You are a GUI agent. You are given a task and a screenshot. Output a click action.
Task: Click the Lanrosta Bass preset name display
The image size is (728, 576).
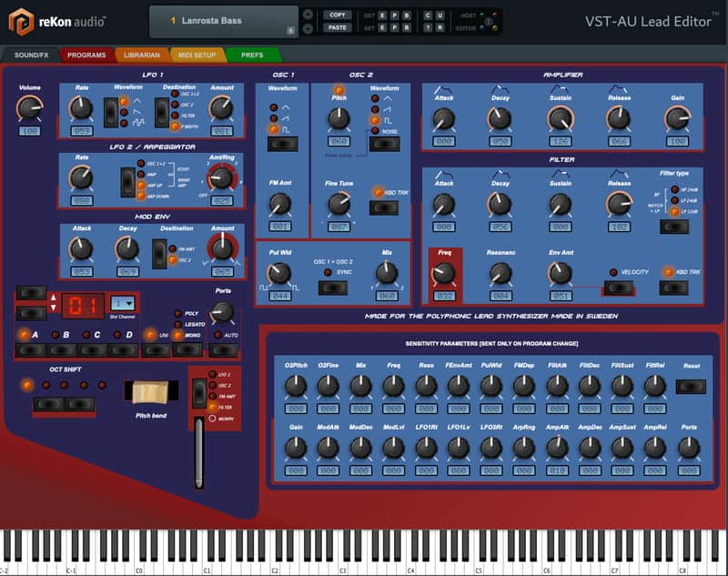[223, 21]
